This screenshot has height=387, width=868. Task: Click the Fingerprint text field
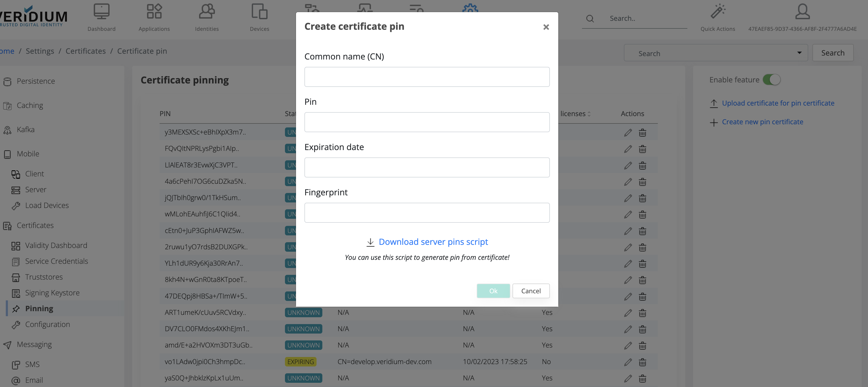pos(427,212)
